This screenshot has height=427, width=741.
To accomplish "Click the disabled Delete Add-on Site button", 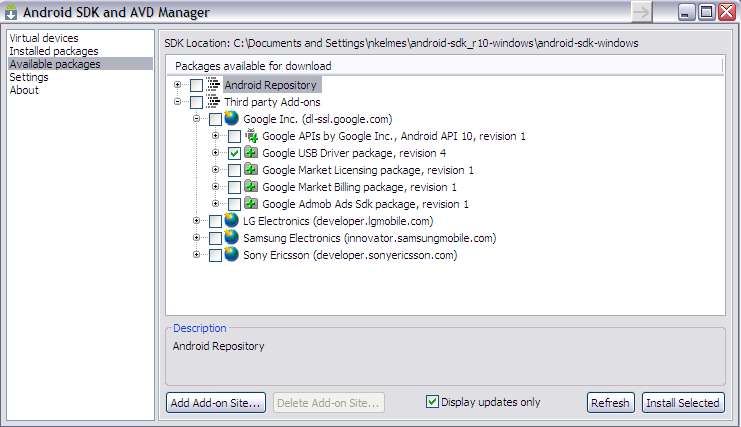I will [x=328, y=403].
